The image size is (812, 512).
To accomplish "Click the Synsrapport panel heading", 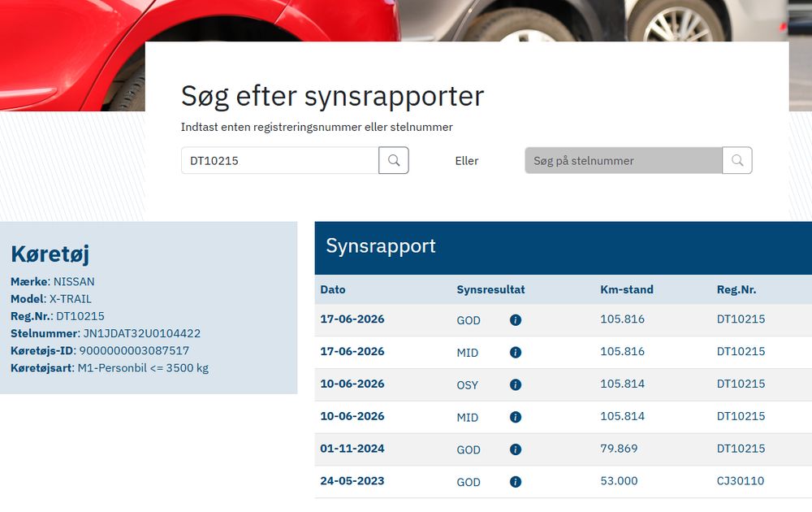I will click(x=381, y=246).
